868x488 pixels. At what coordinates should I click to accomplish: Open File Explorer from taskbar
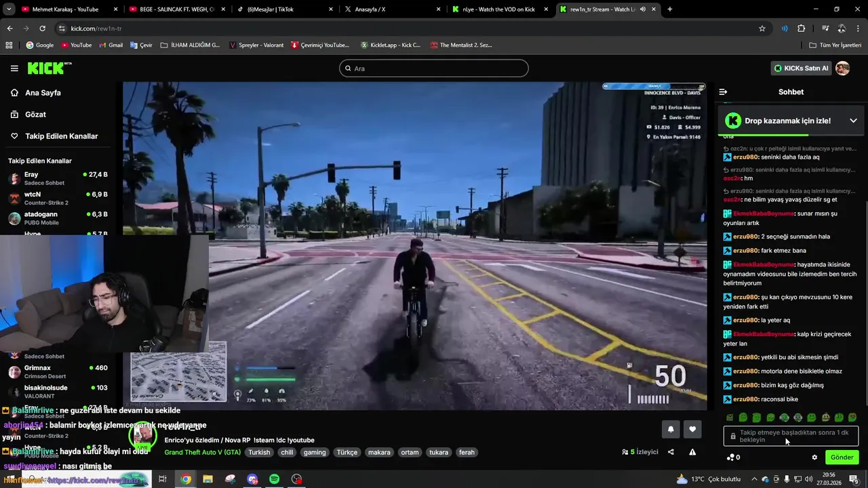tap(208, 479)
